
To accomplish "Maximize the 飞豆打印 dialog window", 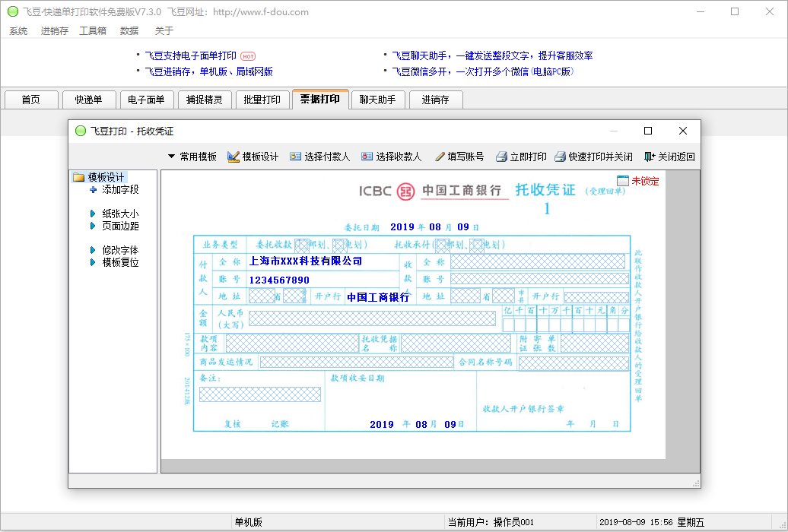I will pyautogui.click(x=648, y=131).
